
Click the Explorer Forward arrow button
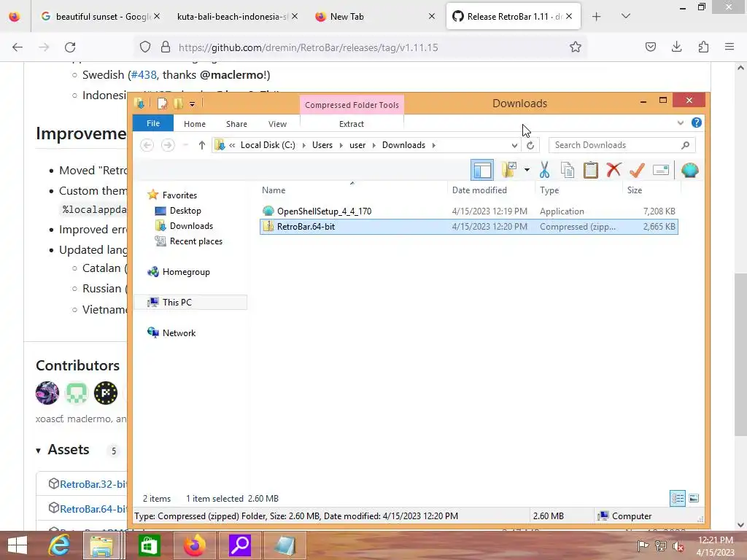[168, 145]
